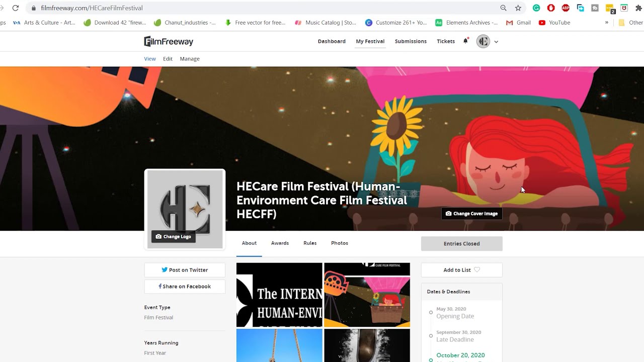Open 'The INTERN HUMAN-ENVI' photo thumbnail
This screenshot has width=644, height=362.
279,295
